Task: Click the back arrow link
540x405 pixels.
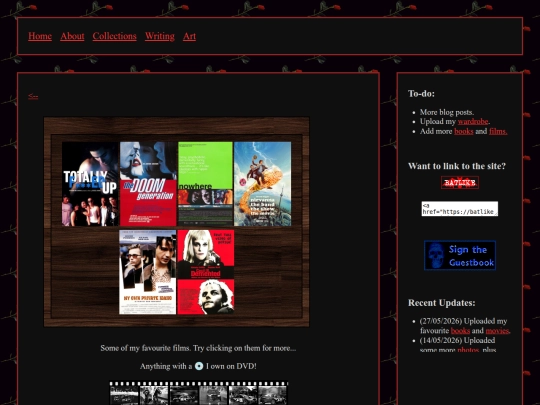Action: 33,96
